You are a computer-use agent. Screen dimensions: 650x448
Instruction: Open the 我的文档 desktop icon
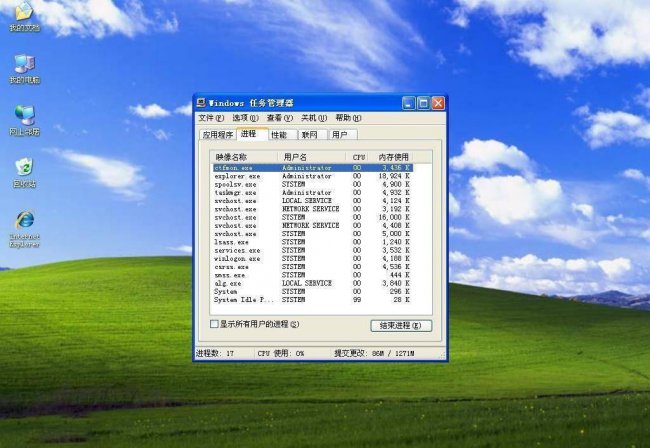[24, 17]
